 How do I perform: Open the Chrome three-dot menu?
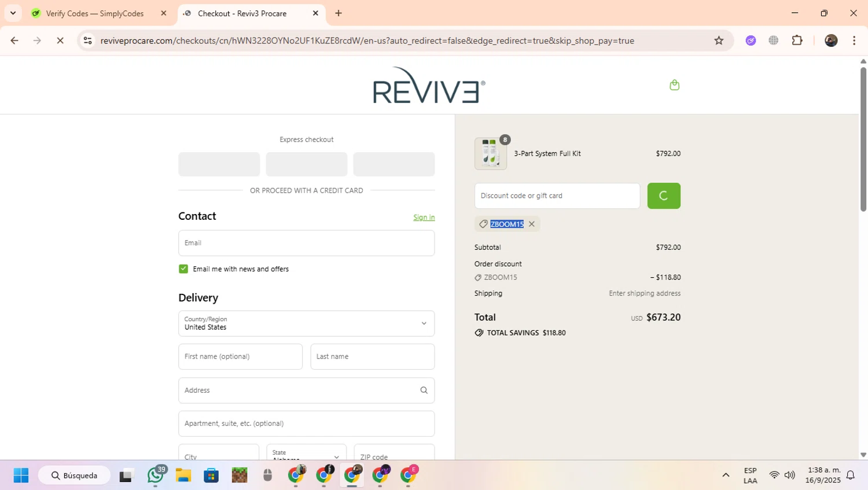point(854,40)
